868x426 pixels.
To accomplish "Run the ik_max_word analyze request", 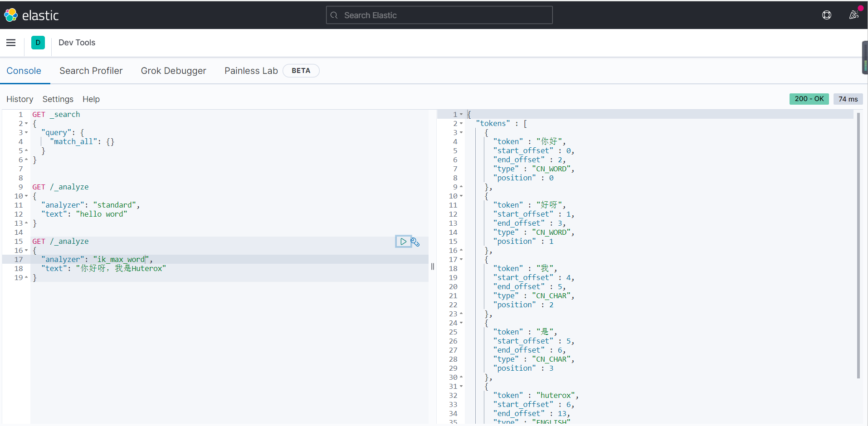I will point(403,242).
